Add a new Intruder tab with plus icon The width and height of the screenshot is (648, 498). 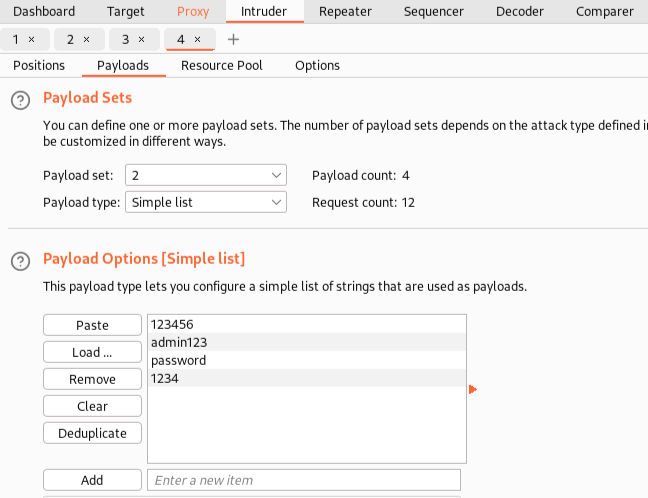233,40
